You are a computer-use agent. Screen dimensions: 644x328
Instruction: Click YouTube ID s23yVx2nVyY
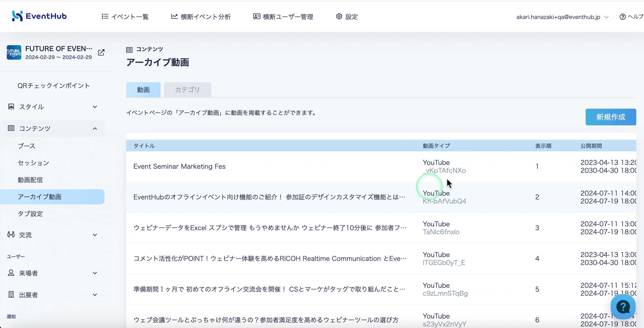tap(445, 324)
